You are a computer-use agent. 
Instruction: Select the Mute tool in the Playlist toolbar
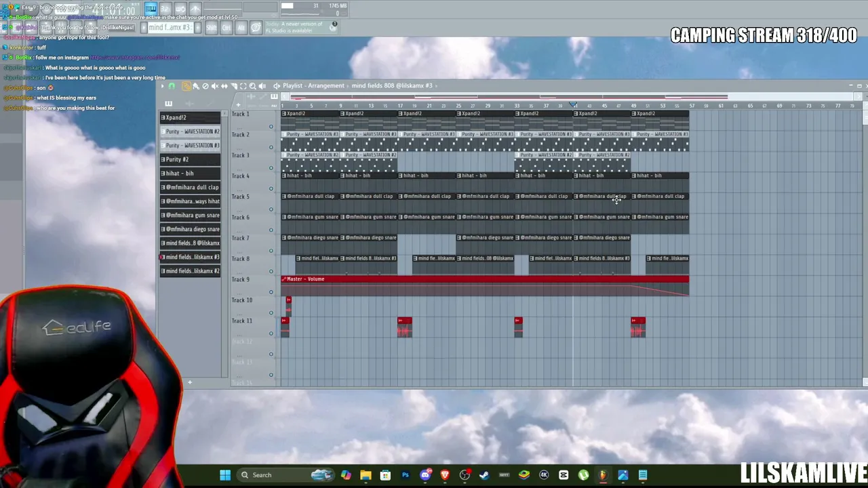click(x=215, y=86)
